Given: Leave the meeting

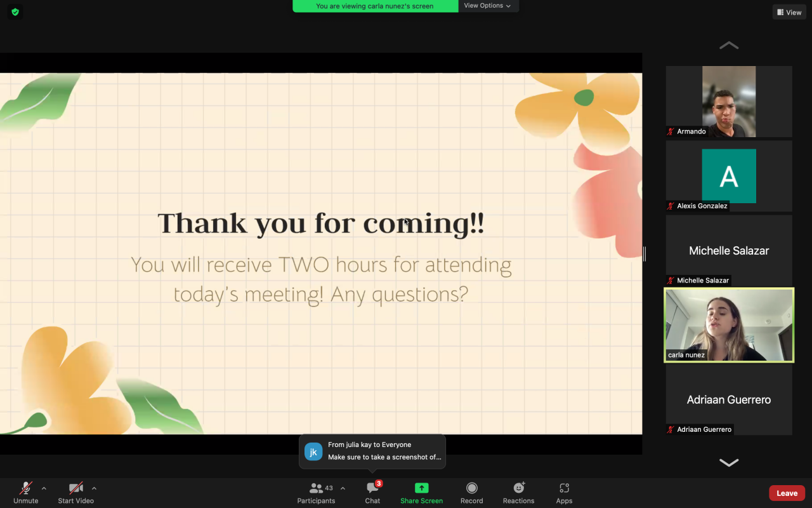Looking at the screenshot, I should pos(787,493).
